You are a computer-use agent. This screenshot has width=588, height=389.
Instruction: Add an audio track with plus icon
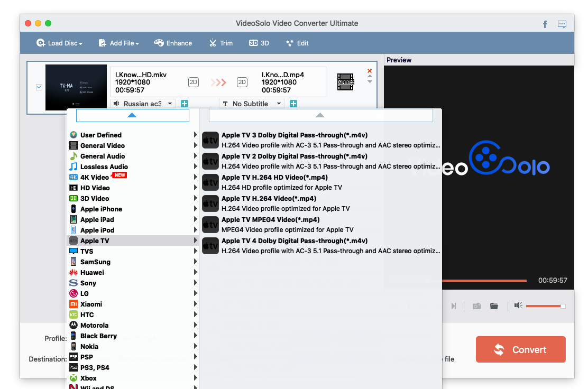click(x=185, y=104)
